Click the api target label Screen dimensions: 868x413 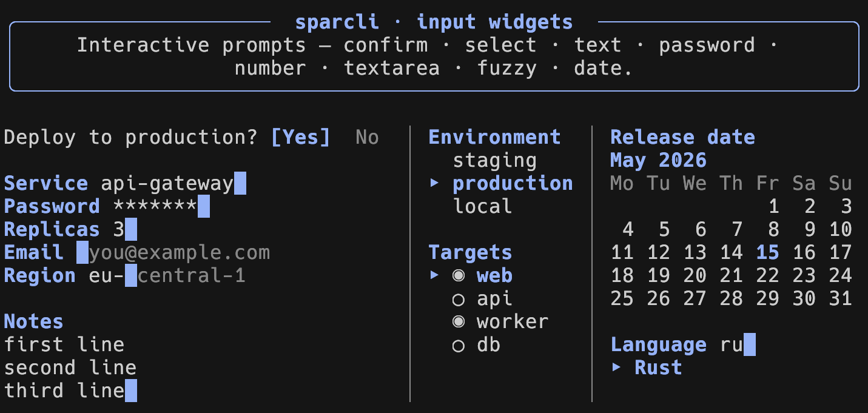[495, 299]
